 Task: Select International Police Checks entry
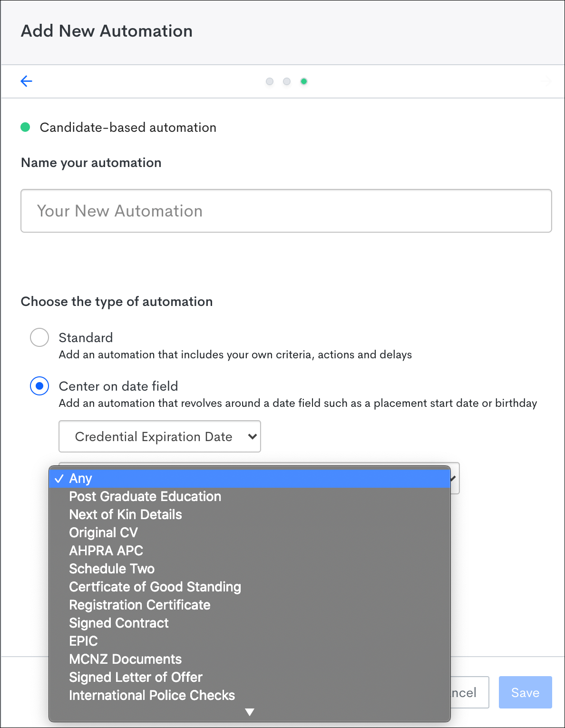point(152,695)
